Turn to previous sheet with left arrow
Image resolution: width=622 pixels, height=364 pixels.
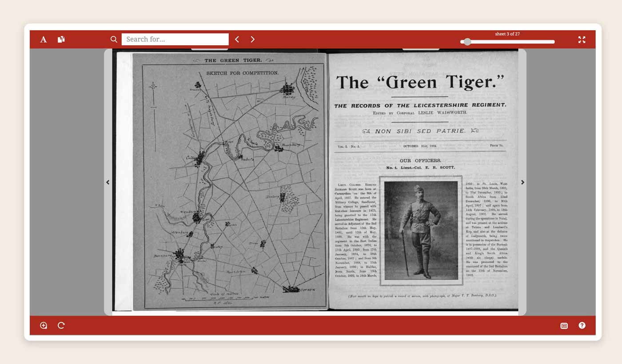pos(108,182)
